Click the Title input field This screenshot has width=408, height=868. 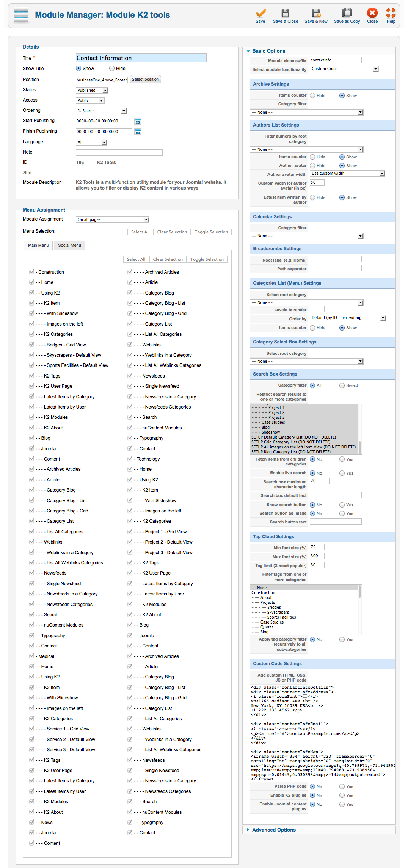(141, 58)
